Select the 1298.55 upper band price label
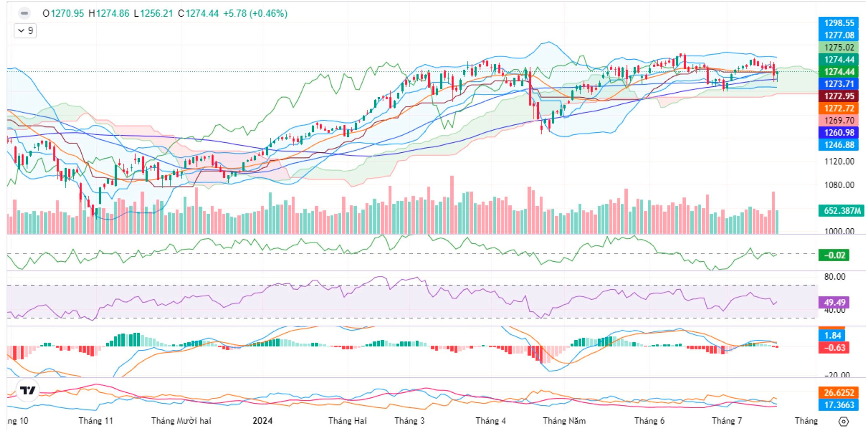This screenshot has height=433, width=868. 839,23
